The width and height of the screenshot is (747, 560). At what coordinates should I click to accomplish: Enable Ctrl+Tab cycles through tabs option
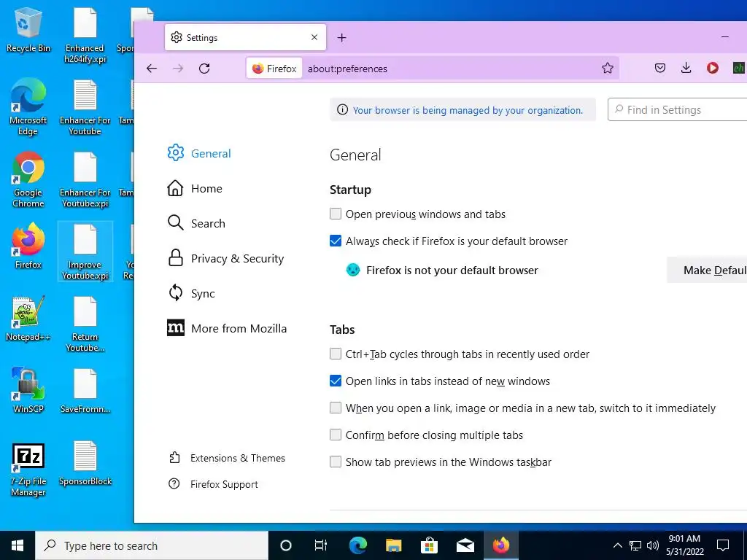click(x=336, y=354)
